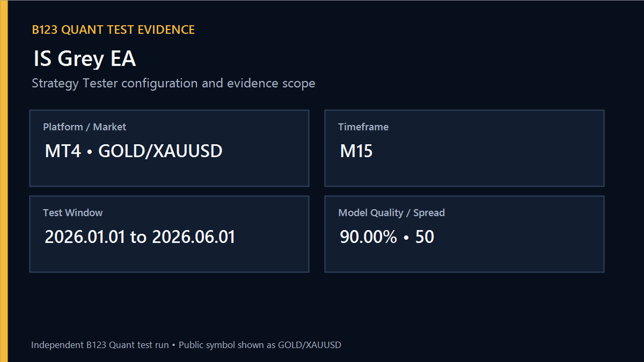Click the B123 QUANT TEST EVIDENCE heading

pos(113,30)
